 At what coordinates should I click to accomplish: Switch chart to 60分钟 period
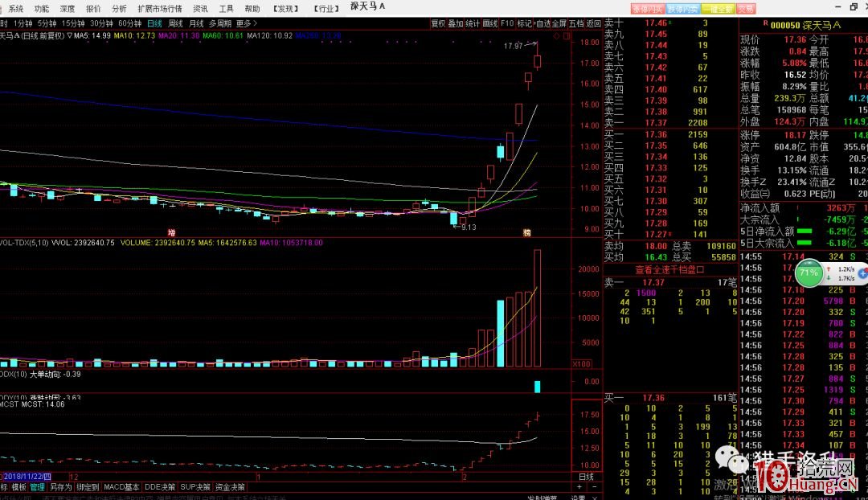tap(130, 23)
